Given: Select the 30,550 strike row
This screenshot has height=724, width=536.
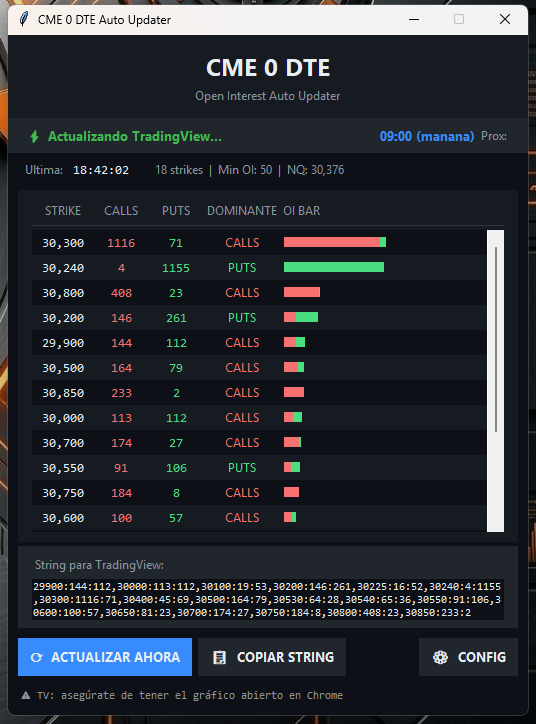Looking at the screenshot, I should pyautogui.click(x=259, y=467).
